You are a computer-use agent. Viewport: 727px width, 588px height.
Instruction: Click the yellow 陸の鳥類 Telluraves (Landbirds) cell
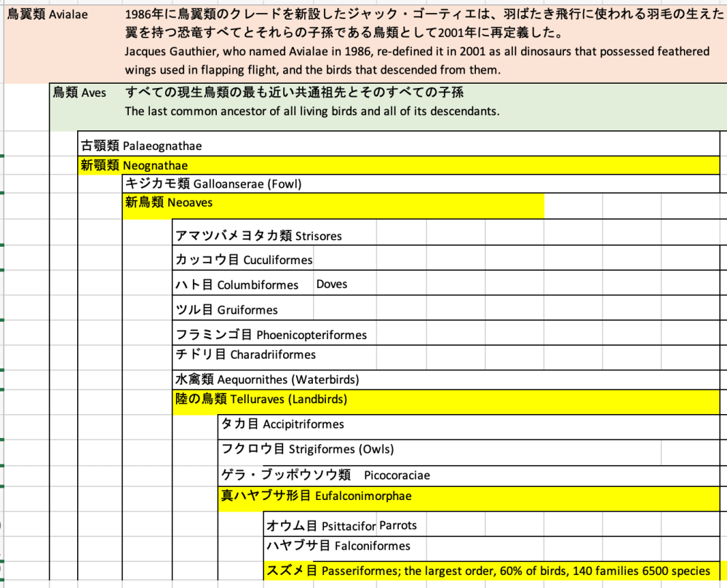click(x=261, y=399)
